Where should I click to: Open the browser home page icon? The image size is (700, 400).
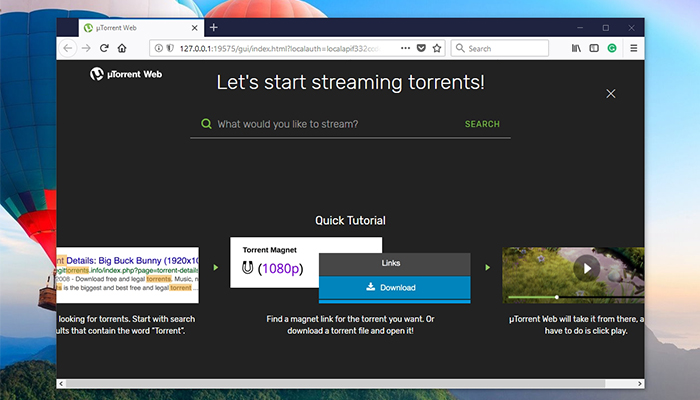(122, 48)
